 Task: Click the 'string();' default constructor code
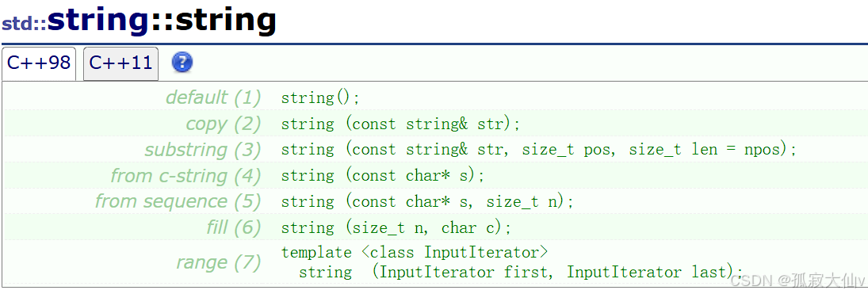point(320,98)
